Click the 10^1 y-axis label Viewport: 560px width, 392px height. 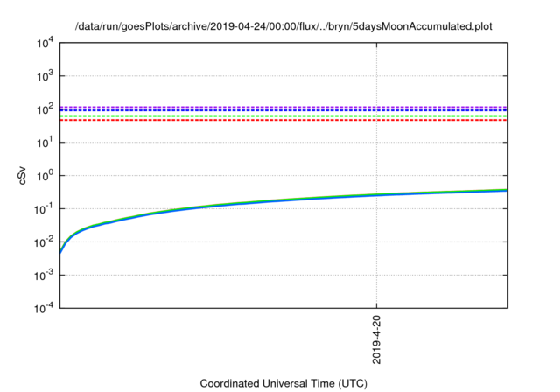(45, 143)
